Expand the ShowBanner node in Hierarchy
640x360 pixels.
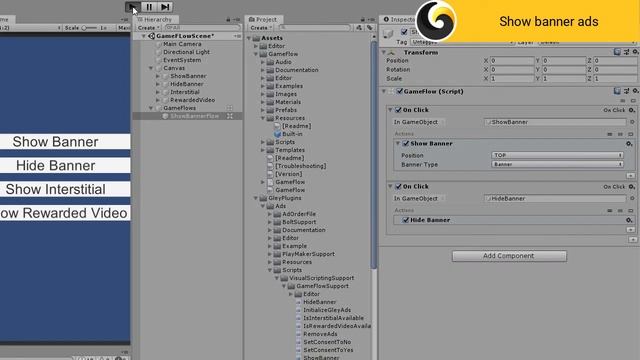pyautogui.click(x=158, y=76)
